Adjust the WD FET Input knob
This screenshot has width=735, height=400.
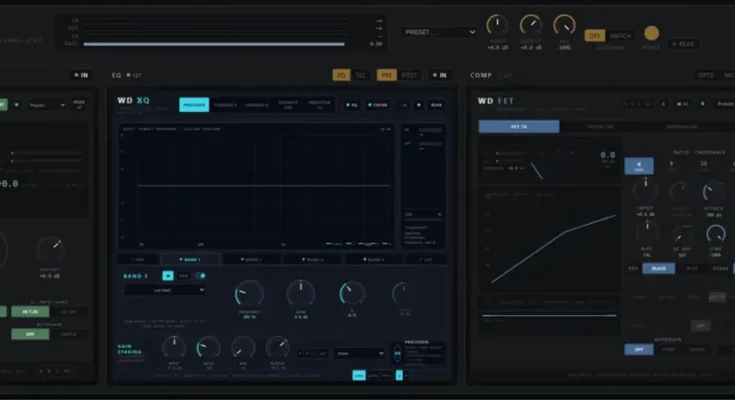[x=645, y=190]
